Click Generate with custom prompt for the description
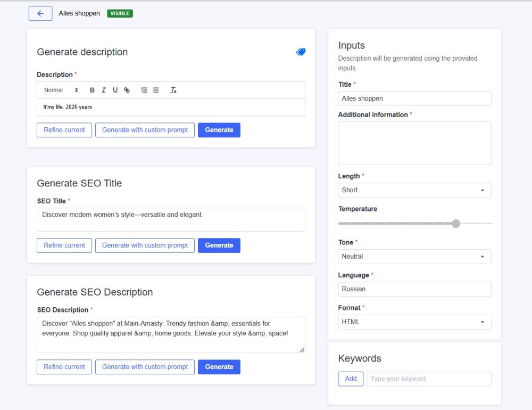Screen dimensions: 532x410 (145, 130)
